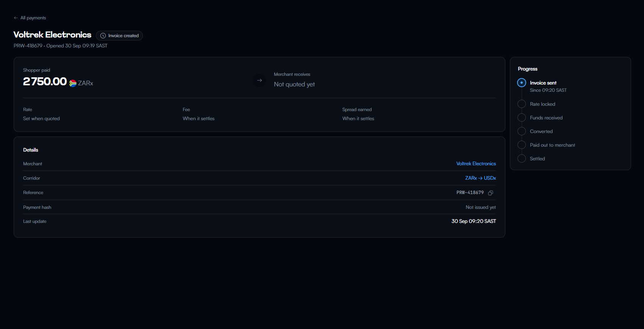Image resolution: width=644 pixels, height=329 pixels.
Task: Open the Voltrek Electronics merchant link
Action: [x=476, y=164]
